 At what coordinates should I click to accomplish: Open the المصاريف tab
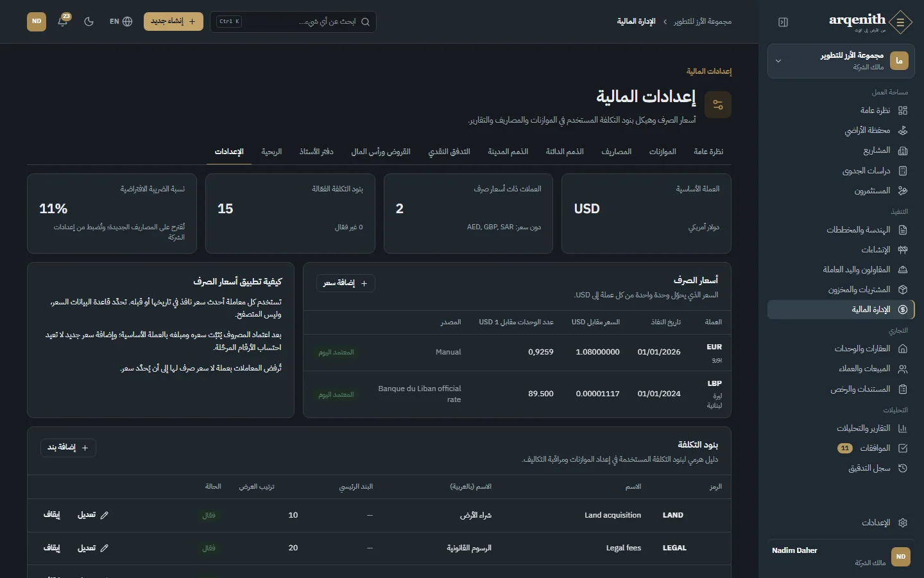point(616,152)
